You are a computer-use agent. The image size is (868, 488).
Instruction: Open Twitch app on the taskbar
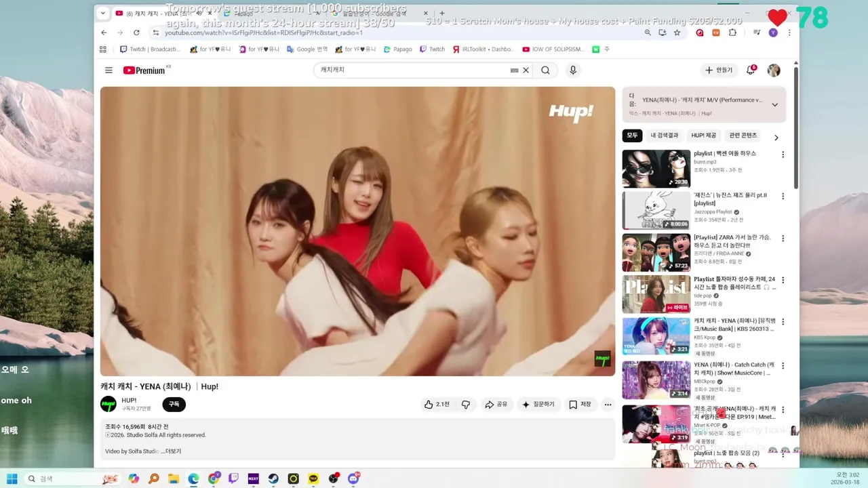[x=233, y=479]
